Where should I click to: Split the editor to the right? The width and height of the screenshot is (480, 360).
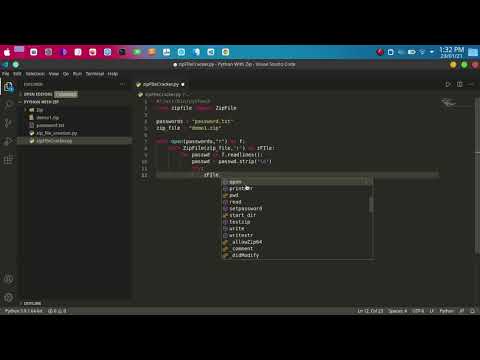pyautogui.click(x=460, y=84)
